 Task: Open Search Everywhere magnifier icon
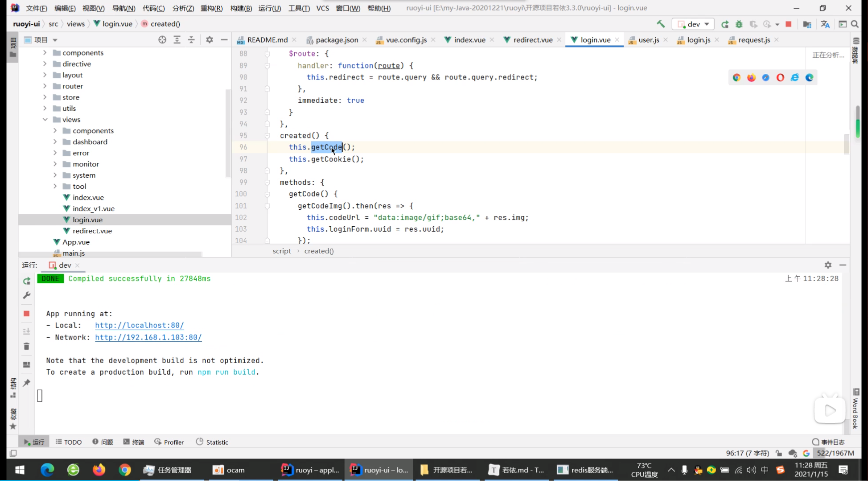855,24
